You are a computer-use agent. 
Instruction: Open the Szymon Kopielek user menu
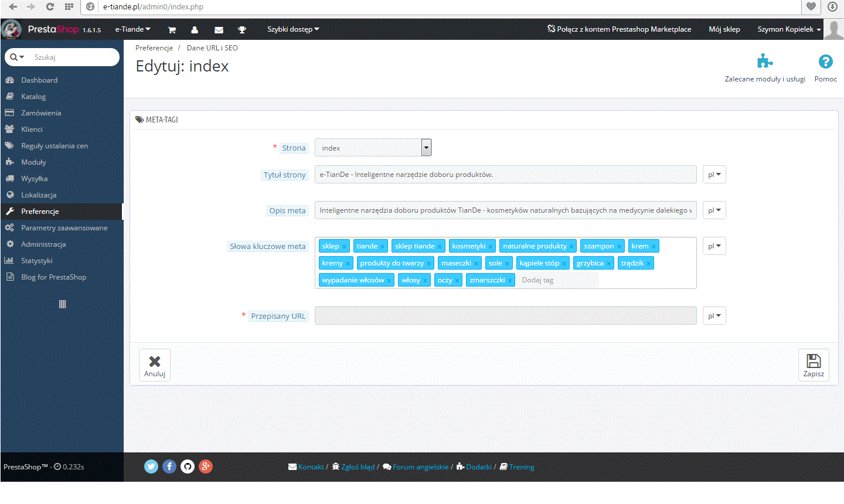[789, 29]
